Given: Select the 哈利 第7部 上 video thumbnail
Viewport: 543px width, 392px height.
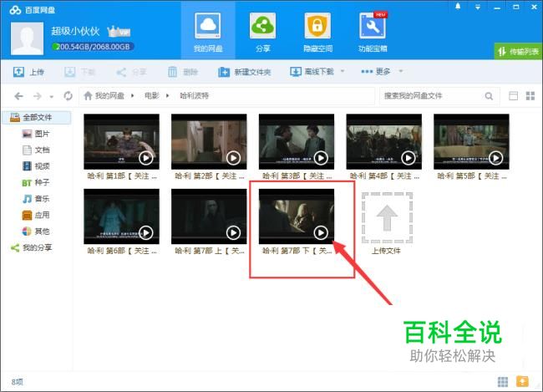Looking at the screenshot, I should (x=209, y=216).
